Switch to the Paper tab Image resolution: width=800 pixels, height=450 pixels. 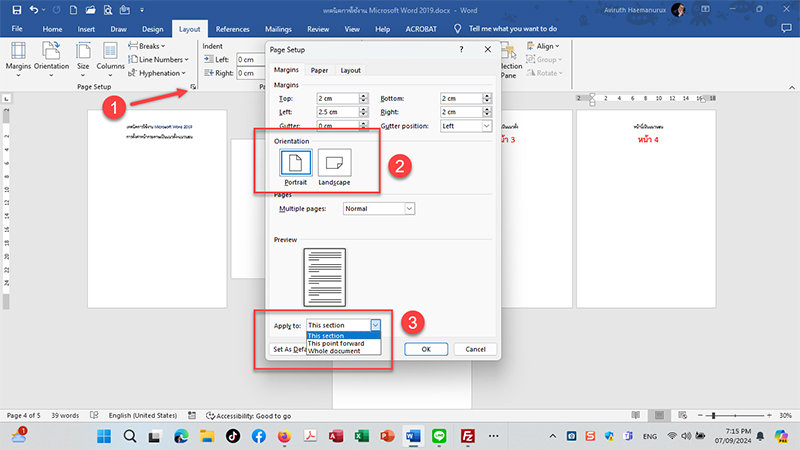click(319, 70)
